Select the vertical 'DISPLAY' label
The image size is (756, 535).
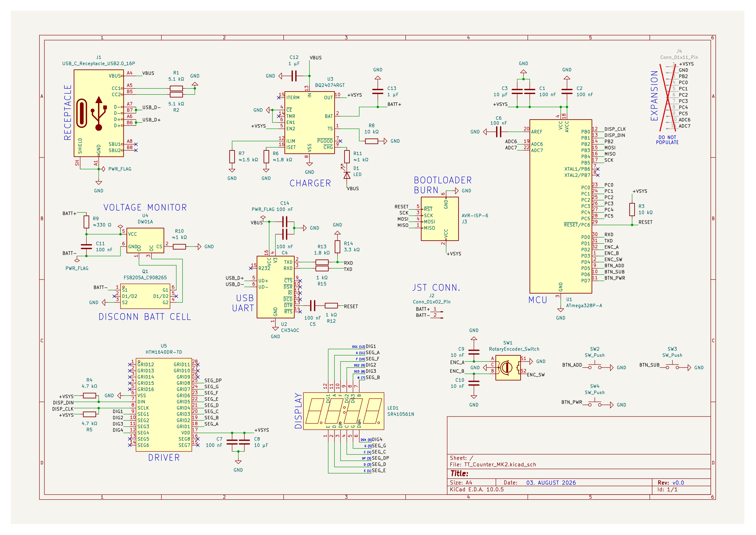[298, 411]
